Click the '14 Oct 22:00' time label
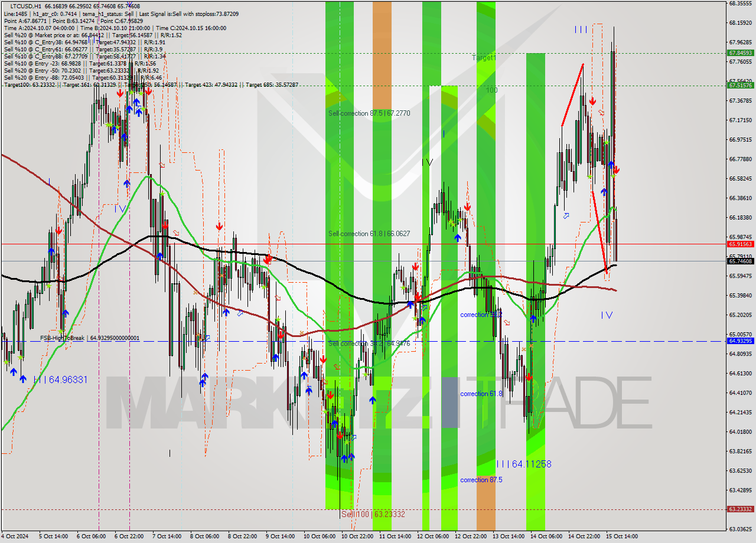 [x=584, y=537]
